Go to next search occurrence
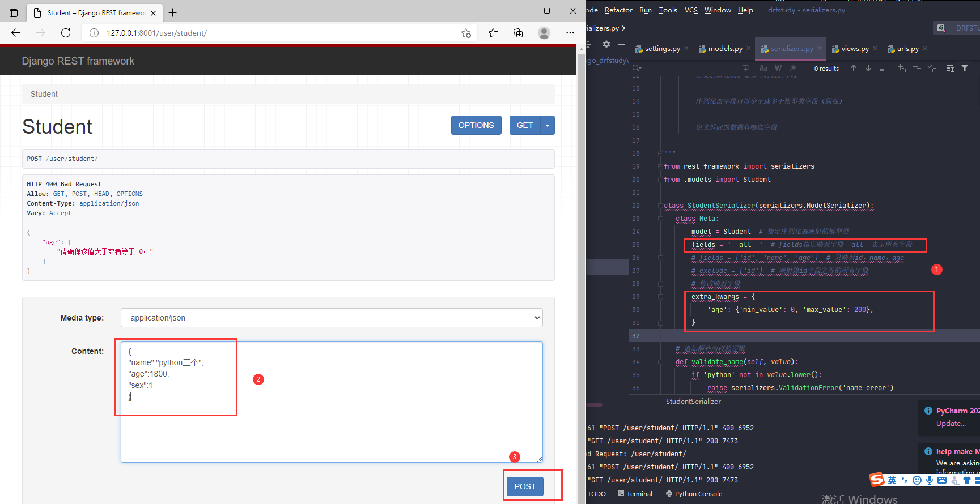980x504 pixels. click(868, 68)
